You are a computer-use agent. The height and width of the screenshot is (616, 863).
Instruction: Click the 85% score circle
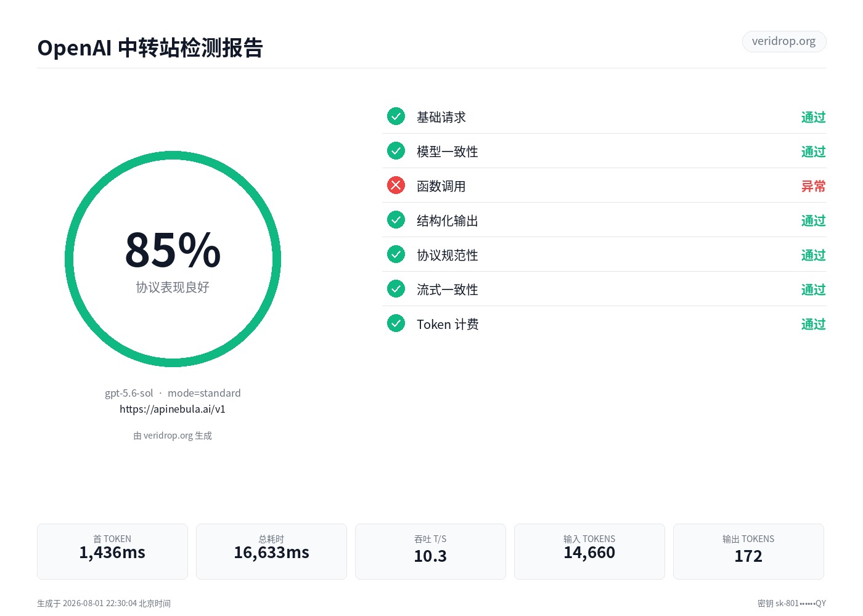coord(173,259)
